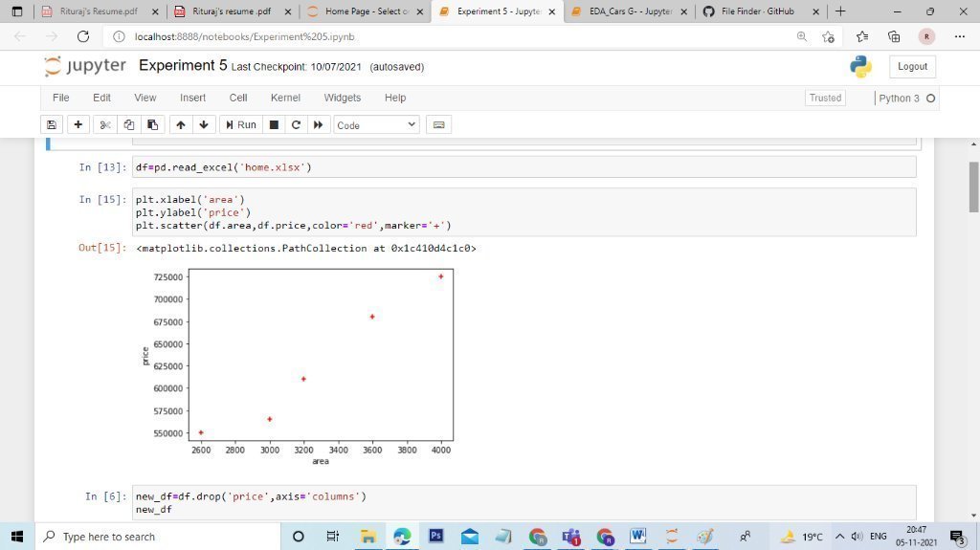Viewport: 980px width, 550px height.
Task: Open the volume control in tray
Action: point(857,537)
